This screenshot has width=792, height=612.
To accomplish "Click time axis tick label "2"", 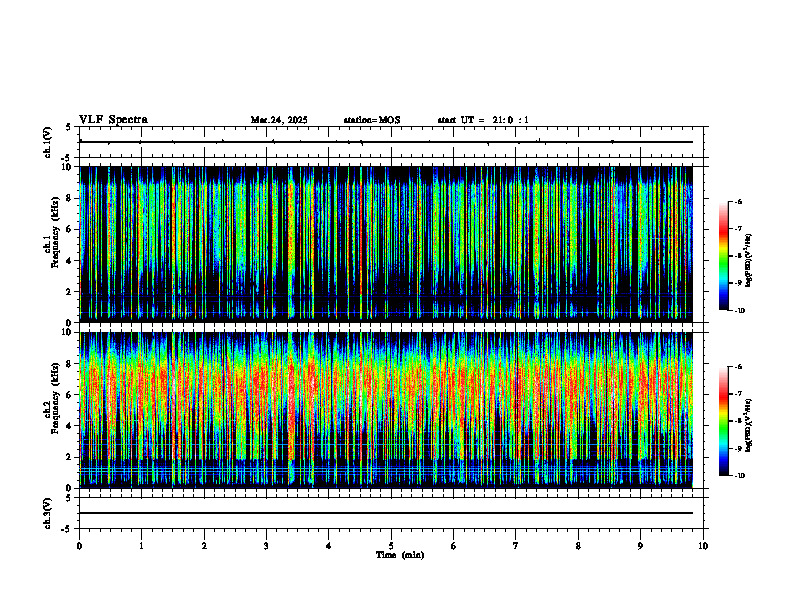I will (x=204, y=546).
